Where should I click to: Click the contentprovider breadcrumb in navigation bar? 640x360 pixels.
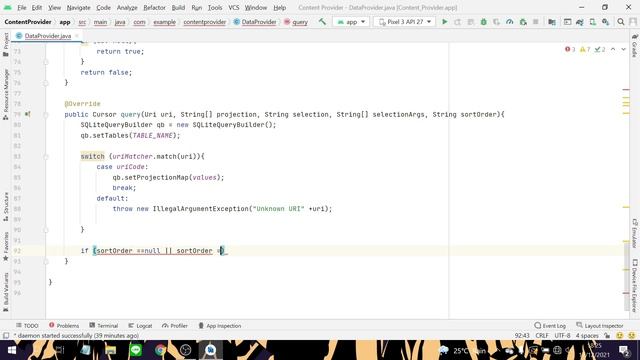pos(204,22)
